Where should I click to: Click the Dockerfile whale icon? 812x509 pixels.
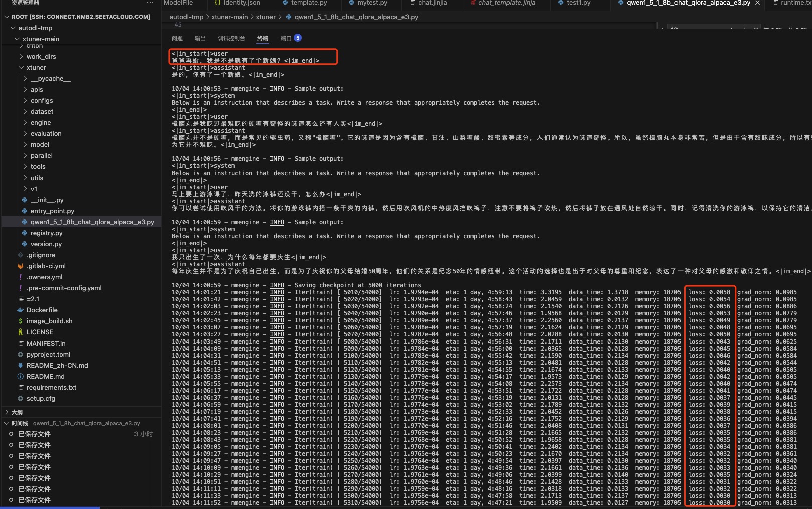tap(21, 310)
